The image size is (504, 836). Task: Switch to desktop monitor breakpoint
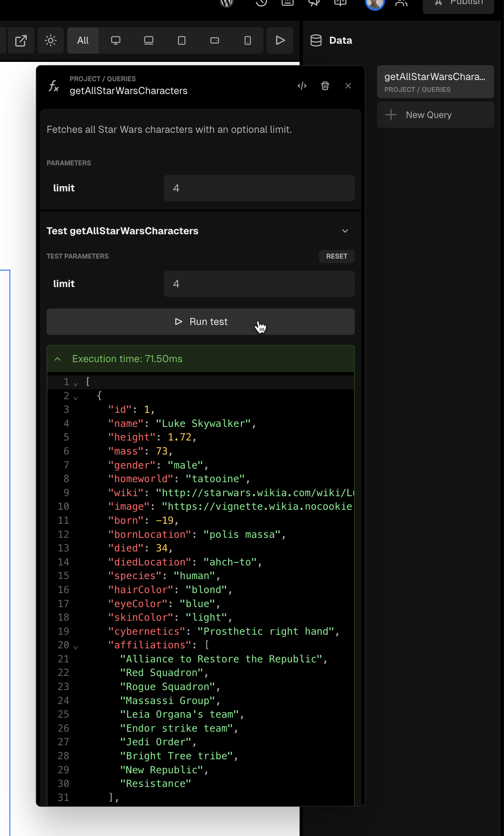(x=116, y=40)
